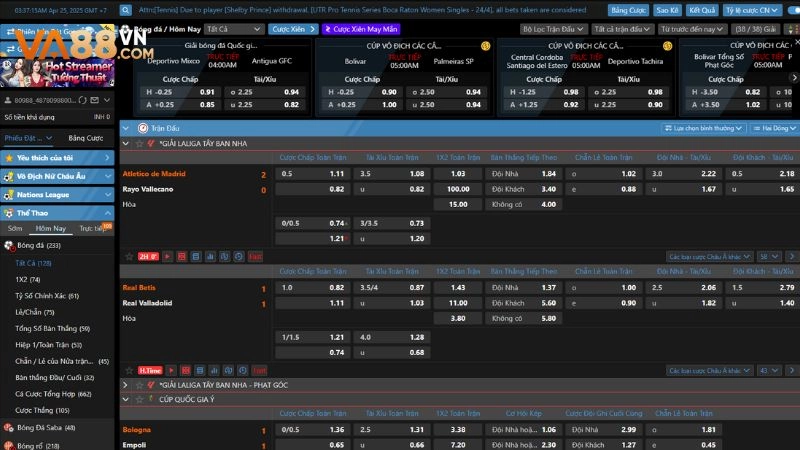Open Bảng Cược tab in left panel
800x450 pixels.
tap(86, 138)
